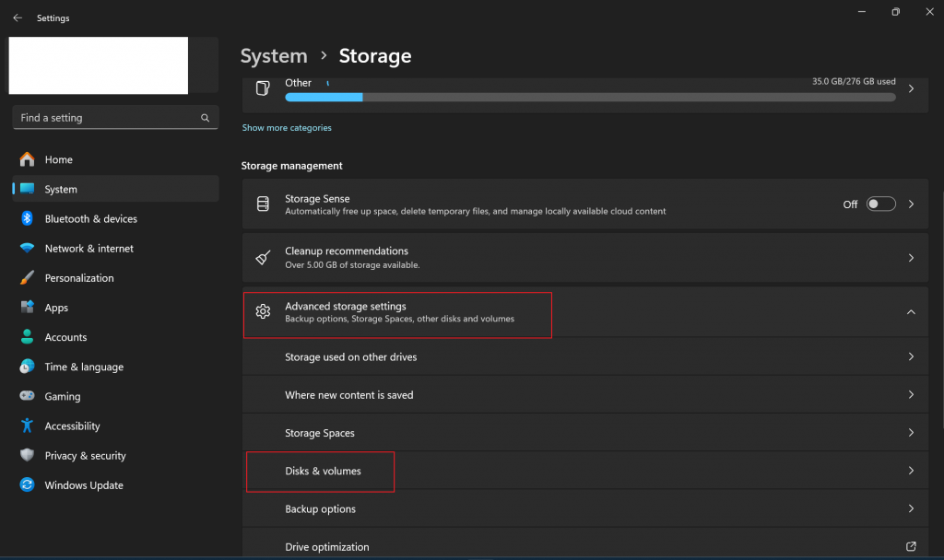The height and width of the screenshot is (560, 944).
Task: Click the search magnifier icon
Action: [206, 118]
